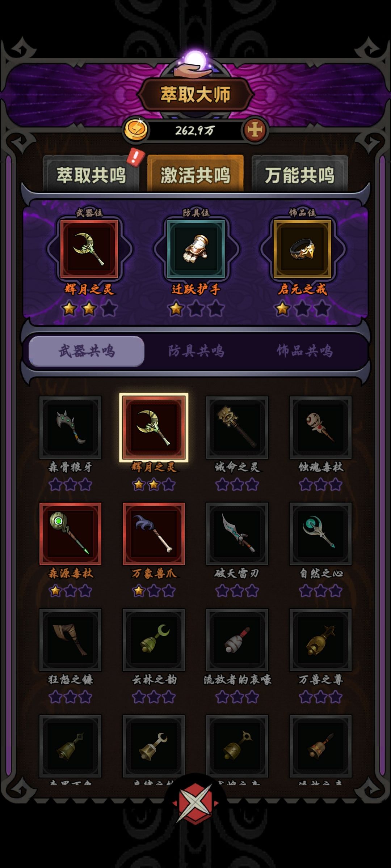Select the 森骨狼牙 weapon icon

(70, 427)
